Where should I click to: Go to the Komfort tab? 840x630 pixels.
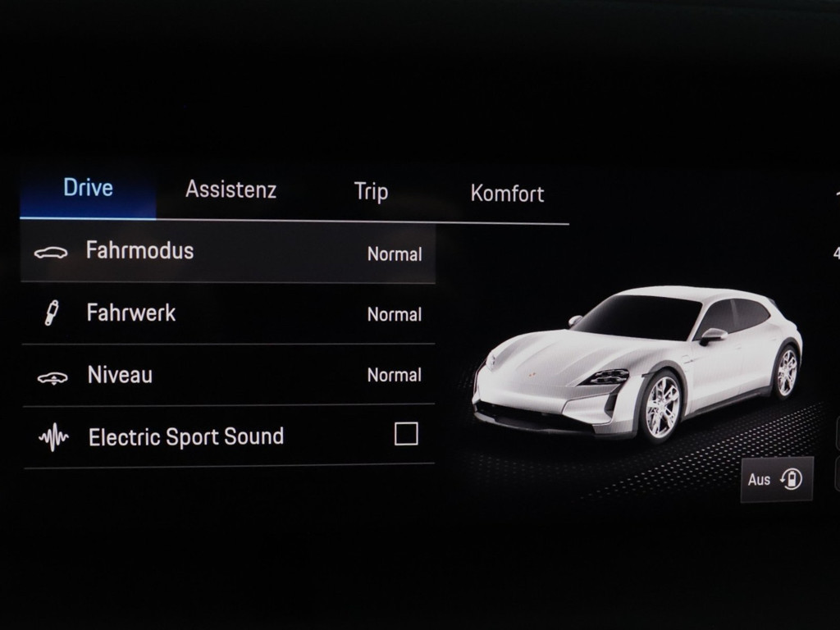click(507, 194)
